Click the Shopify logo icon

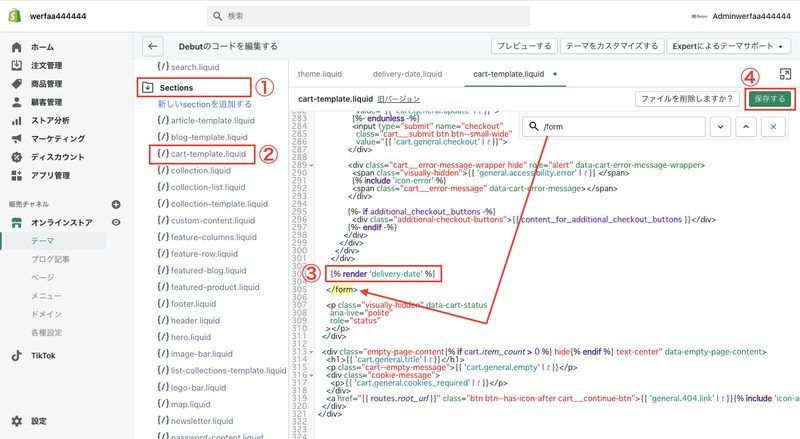(x=14, y=16)
